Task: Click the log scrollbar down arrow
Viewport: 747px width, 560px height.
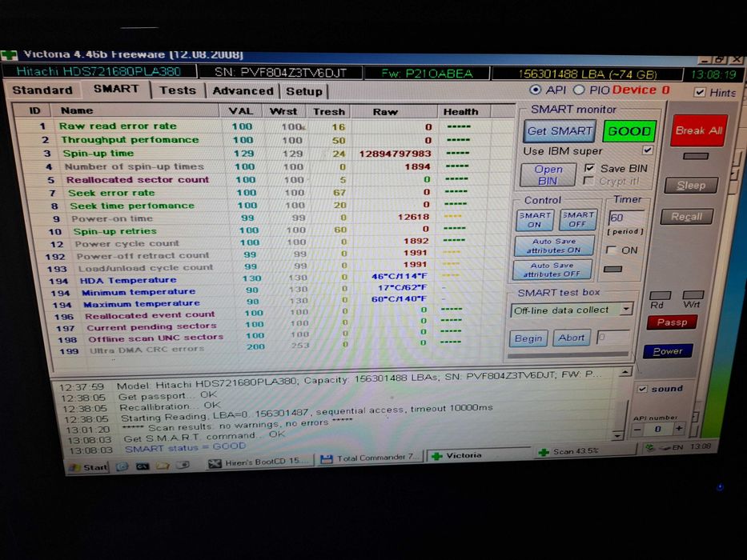Action: 617,435
